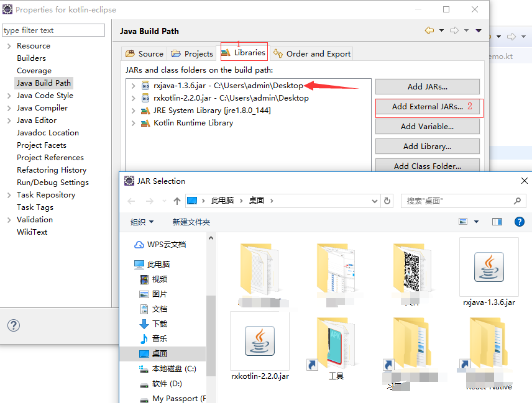Switch to the Source tab

(x=145, y=53)
